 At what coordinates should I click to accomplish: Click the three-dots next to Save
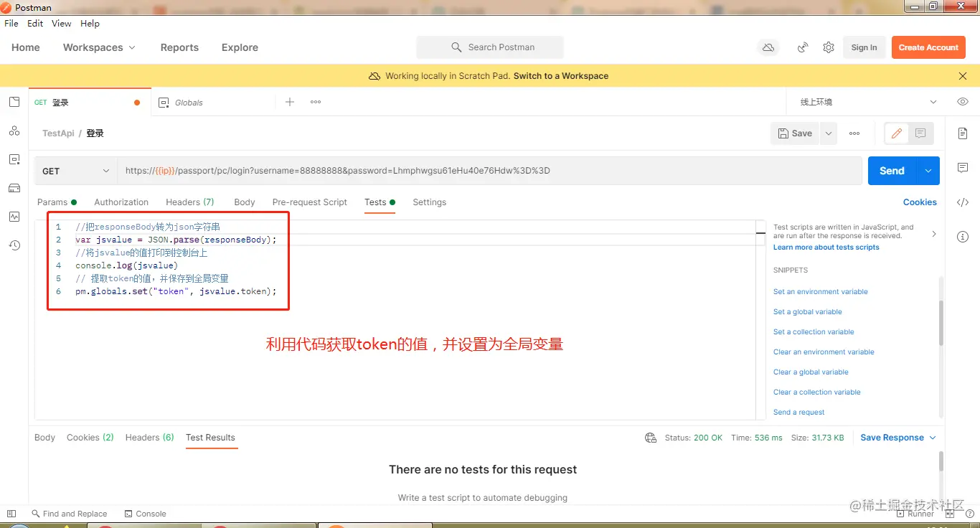[x=854, y=133]
